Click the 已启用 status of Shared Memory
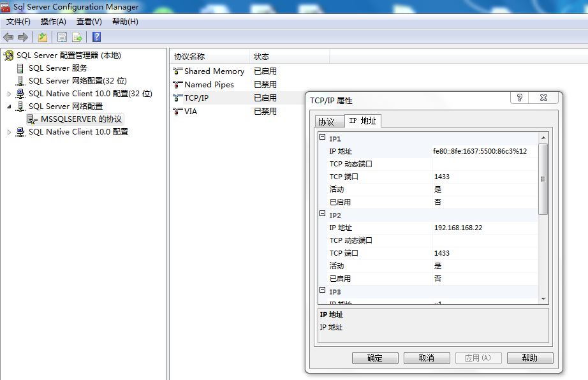Image resolution: width=588 pixels, height=380 pixels. [x=265, y=71]
